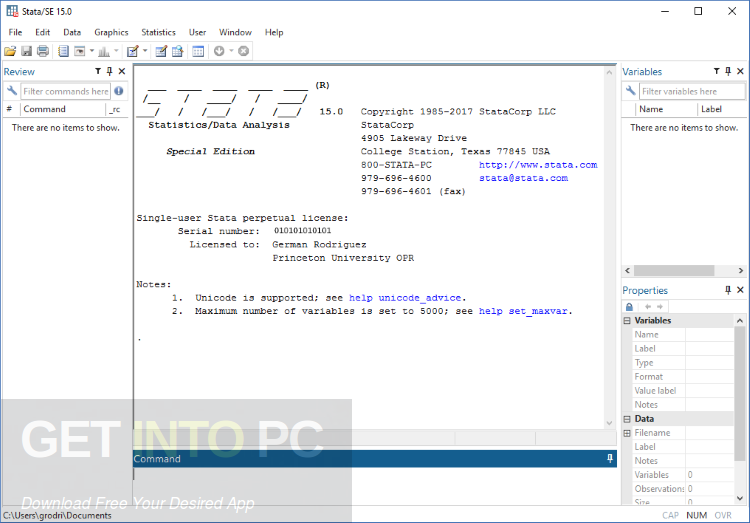Image resolution: width=750 pixels, height=523 pixels.
Task: Click inside the Command input area
Action: (x=375, y=485)
